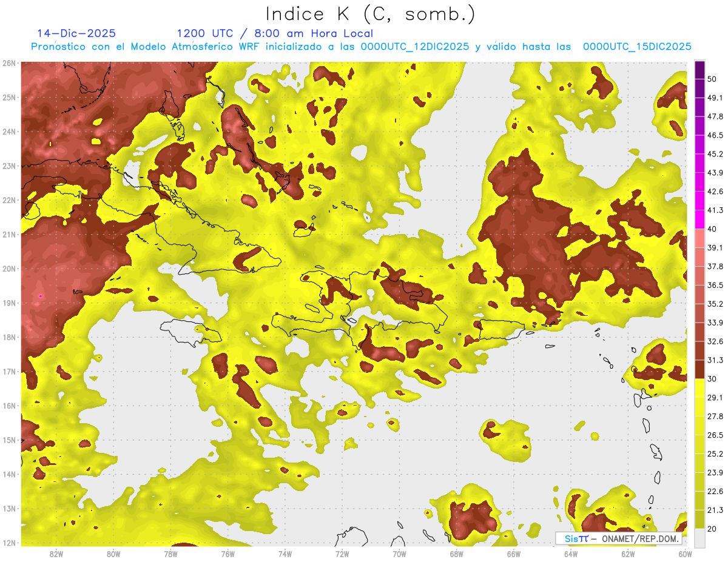Click the '21N' latitude label
This screenshot has height=562, width=728.
coord(9,235)
